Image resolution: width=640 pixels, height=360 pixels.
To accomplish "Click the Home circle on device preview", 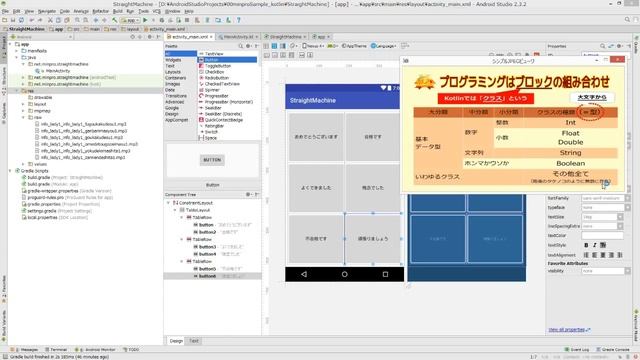I will coord(344,274).
